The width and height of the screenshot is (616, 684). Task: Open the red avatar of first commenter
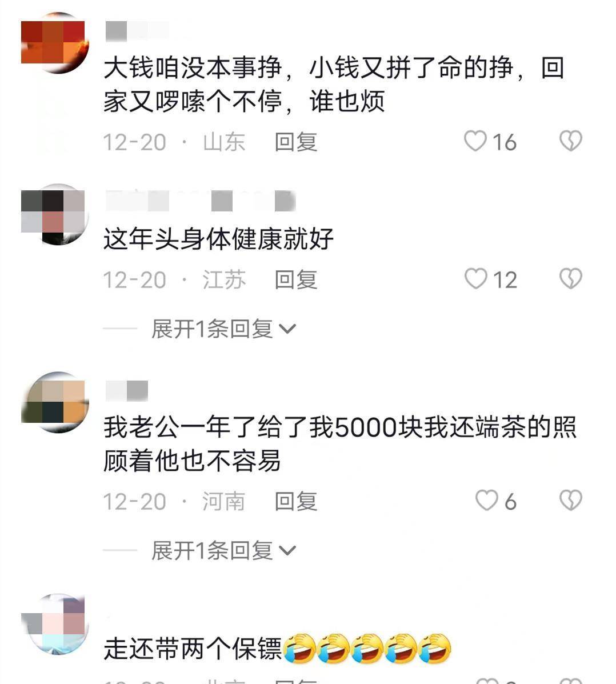(55, 43)
